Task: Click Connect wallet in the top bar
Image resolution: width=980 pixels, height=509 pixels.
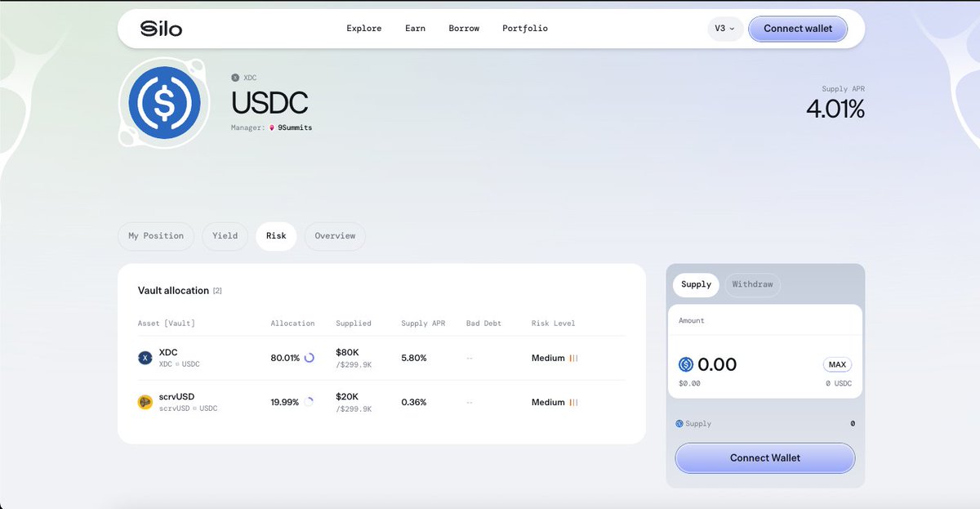Action: pos(798,29)
